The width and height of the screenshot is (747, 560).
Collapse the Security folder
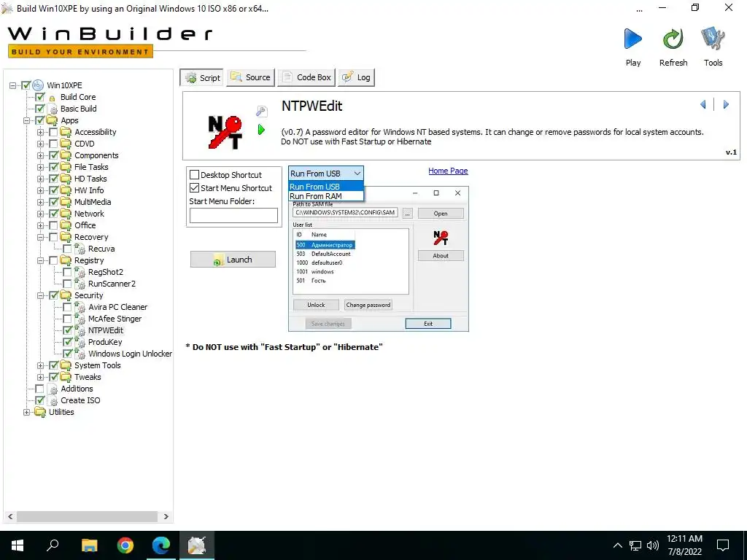[40, 296]
